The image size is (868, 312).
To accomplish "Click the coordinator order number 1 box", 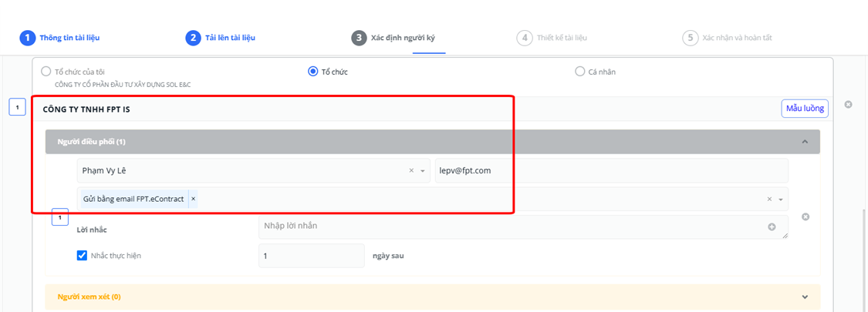I will coord(60,217).
